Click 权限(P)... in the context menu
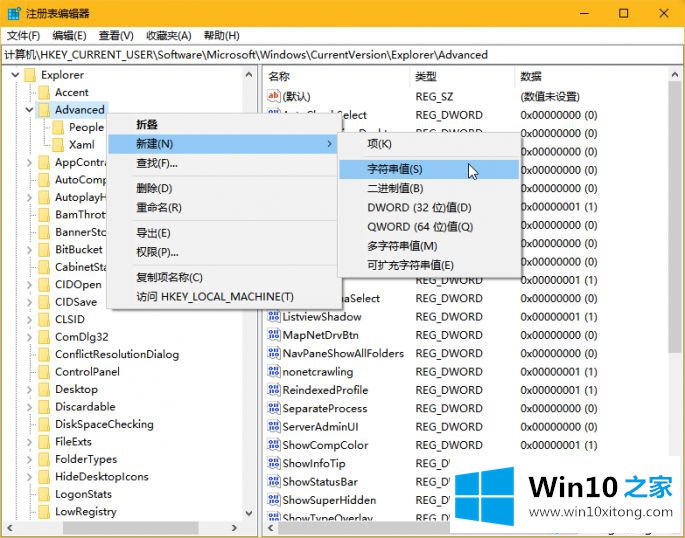 point(223,252)
